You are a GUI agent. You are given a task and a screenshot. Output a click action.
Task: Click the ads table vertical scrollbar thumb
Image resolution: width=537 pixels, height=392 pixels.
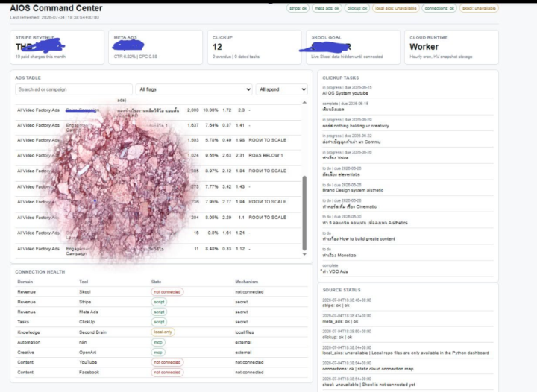304,212
